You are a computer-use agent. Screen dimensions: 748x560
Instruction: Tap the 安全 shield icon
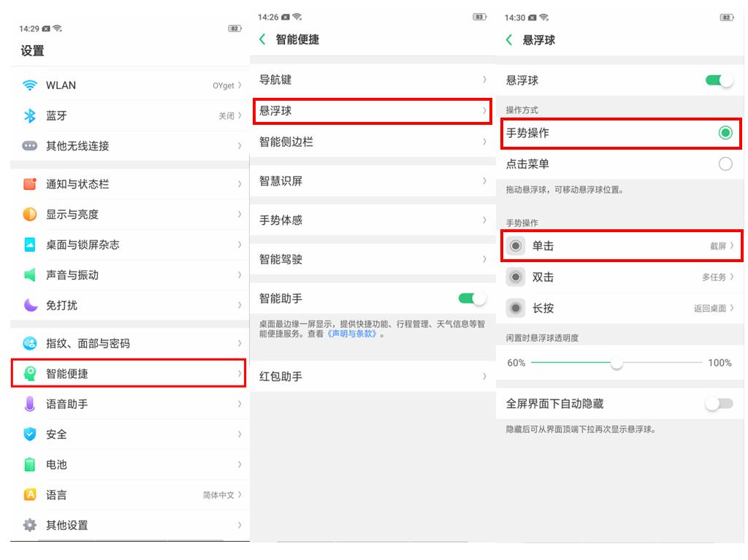pyautogui.click(x=30, y=434)
